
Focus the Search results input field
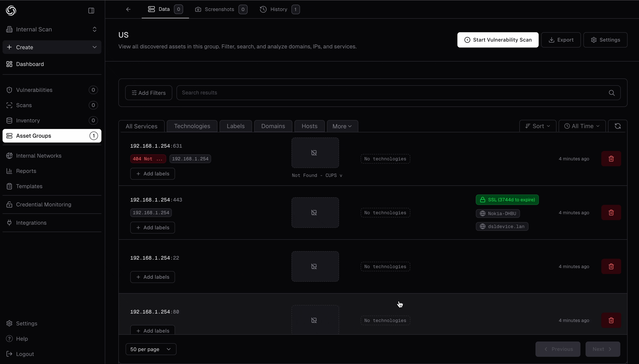(398, 93)
